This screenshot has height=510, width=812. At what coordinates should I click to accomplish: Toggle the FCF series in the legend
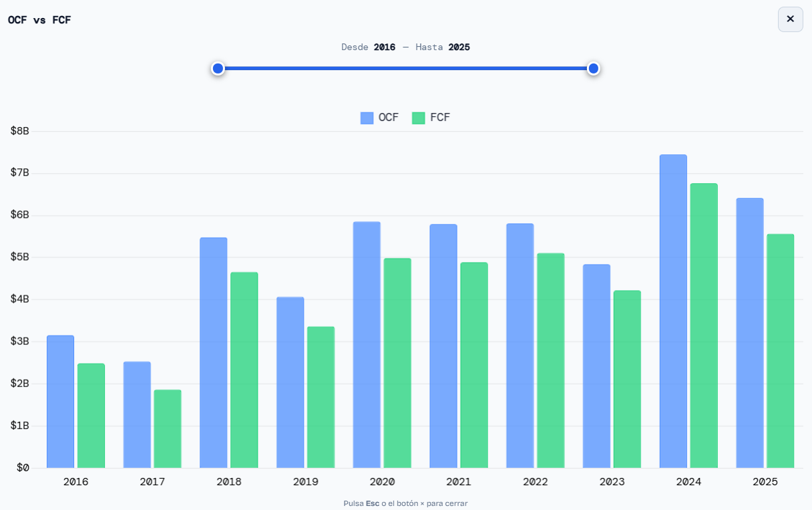tap(431, 118)
